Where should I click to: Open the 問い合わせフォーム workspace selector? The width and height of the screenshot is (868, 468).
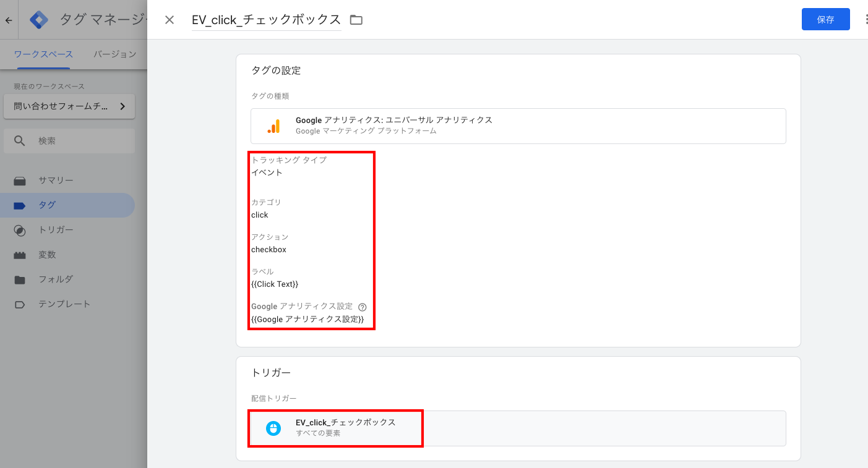69,106
